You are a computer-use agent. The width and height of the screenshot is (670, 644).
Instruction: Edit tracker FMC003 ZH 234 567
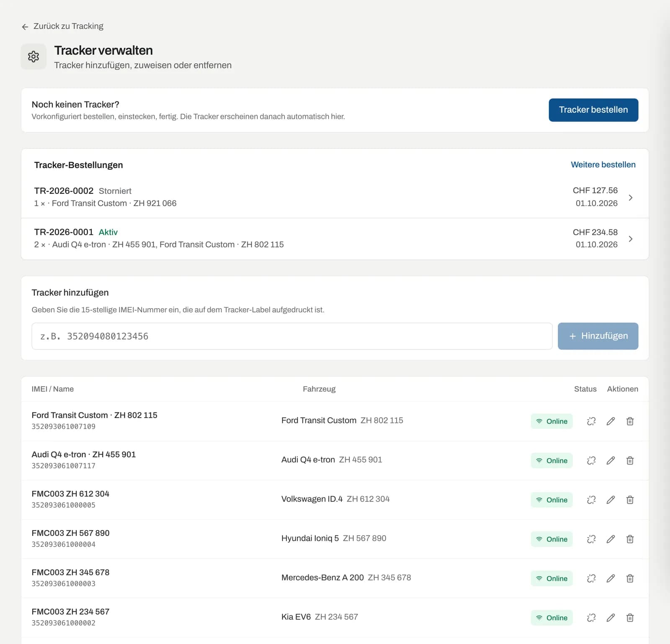coord(611,618)
